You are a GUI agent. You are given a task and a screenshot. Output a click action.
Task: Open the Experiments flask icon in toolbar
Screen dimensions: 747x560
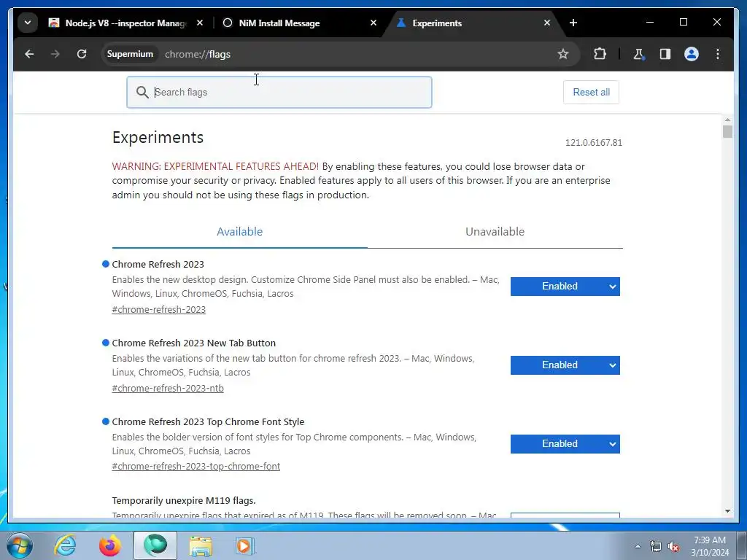tap(638, 54)
